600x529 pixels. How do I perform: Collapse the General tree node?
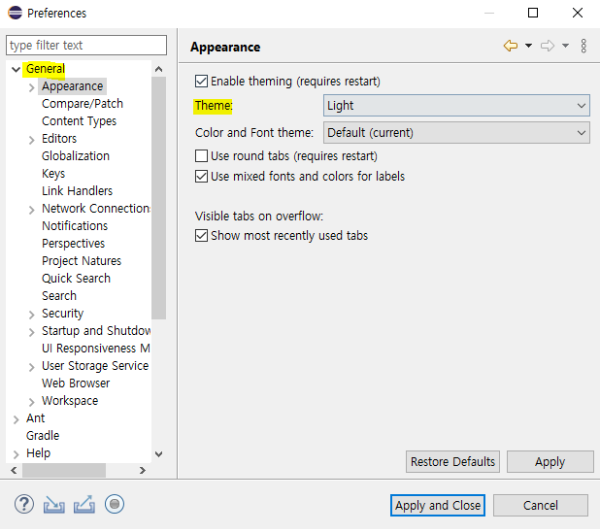[16, 69]
